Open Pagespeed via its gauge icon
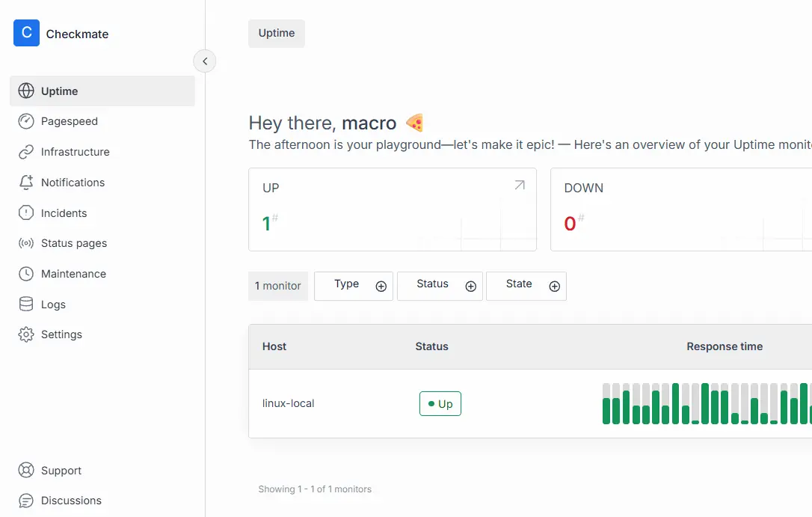 [26, 121]
